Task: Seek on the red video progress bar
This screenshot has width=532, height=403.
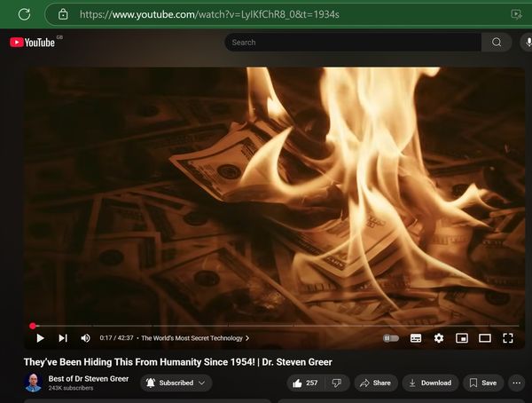Action: 275,326
